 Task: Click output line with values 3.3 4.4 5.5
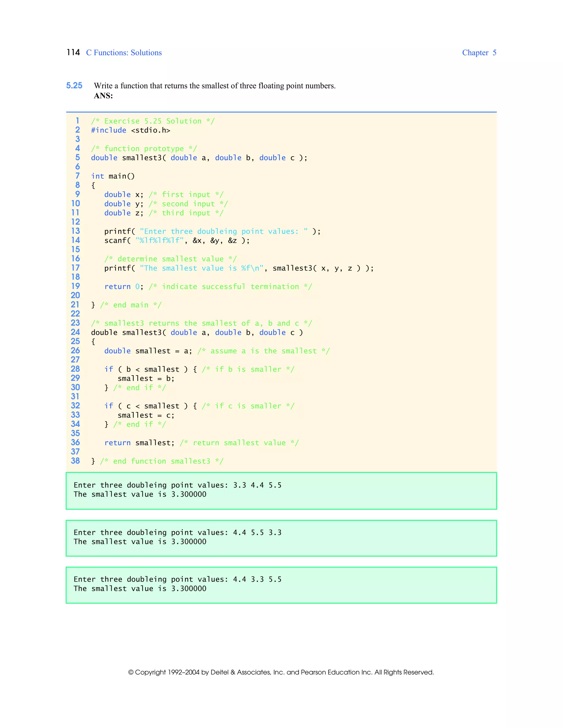pyautogui.click(x=177, y=485)
